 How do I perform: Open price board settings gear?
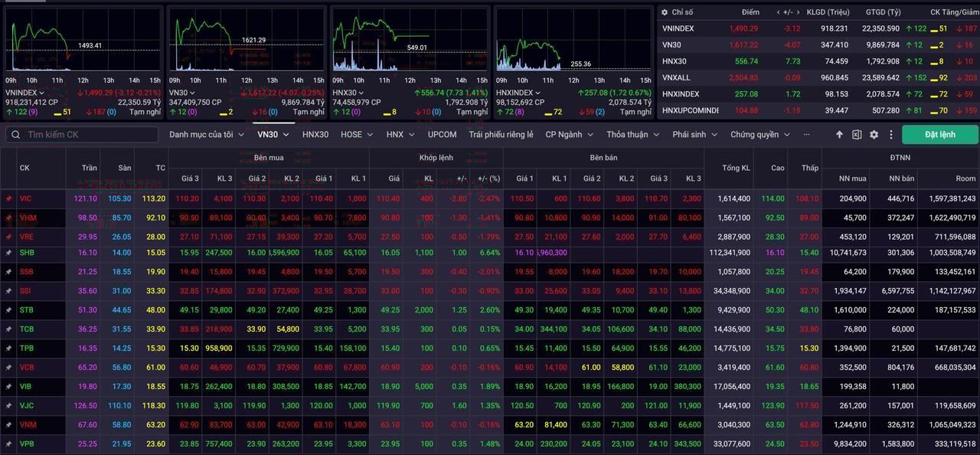874,135
